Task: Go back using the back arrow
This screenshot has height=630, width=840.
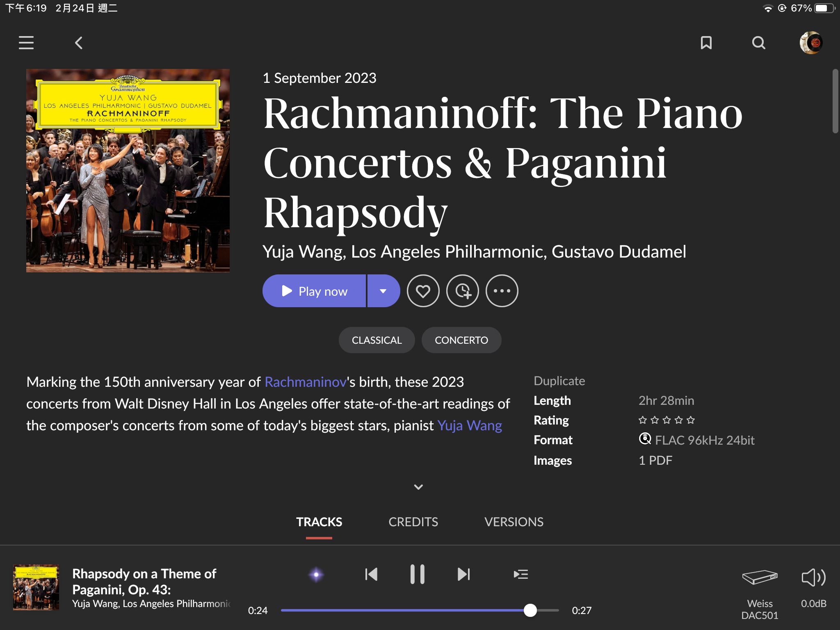Action: pos(79,43)
